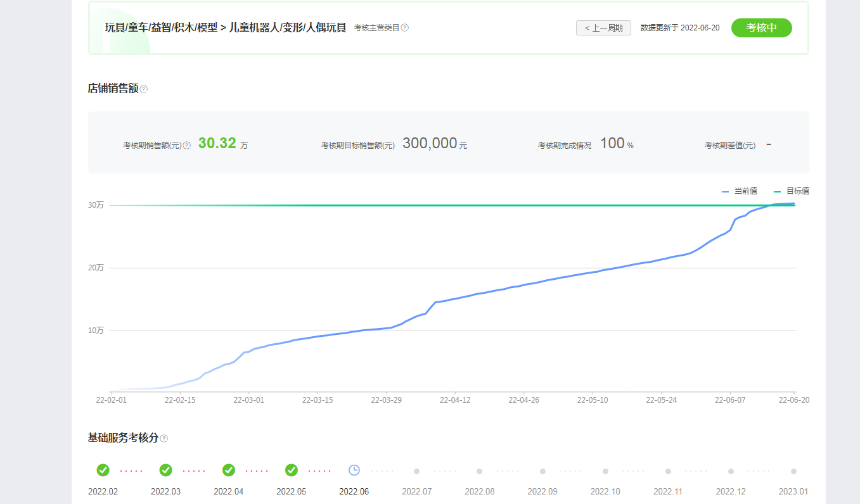Click x-axis date 22-03-29
Viewport: 860px width, 504px height.
[x=386, y=400]
